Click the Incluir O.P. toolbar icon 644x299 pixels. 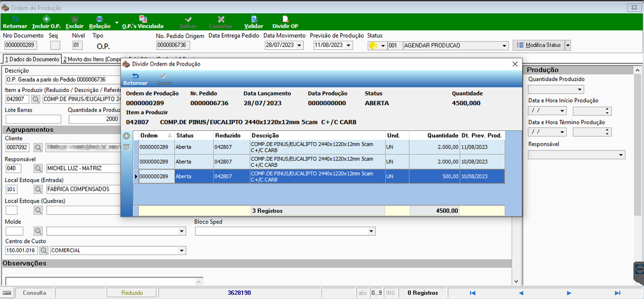click(x=46, y=19)
